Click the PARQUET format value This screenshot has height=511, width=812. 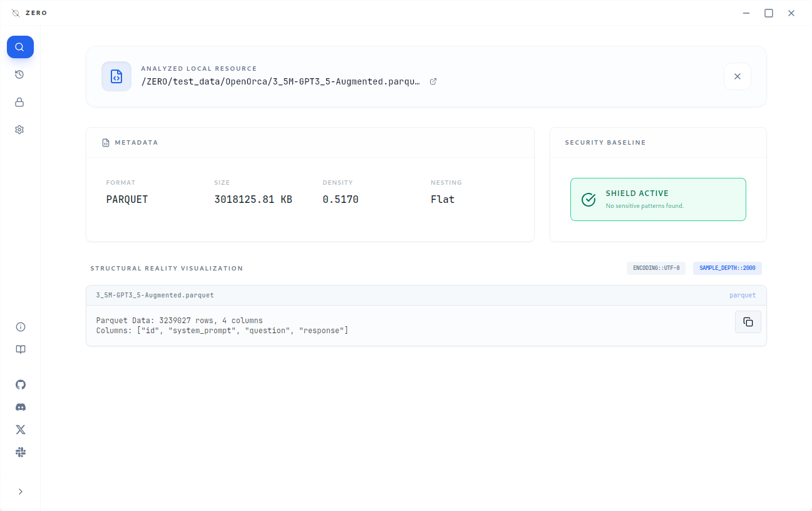click(x=127, y=200)
